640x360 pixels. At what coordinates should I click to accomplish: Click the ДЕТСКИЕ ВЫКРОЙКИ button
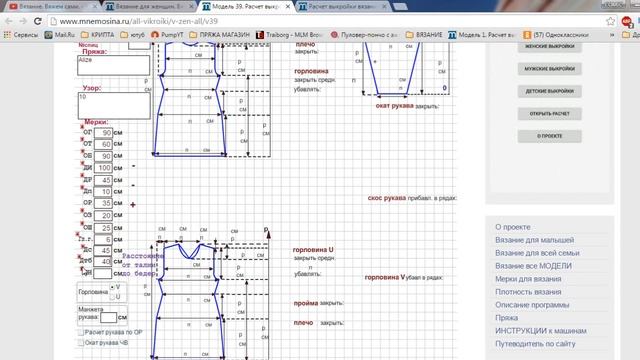549,91
